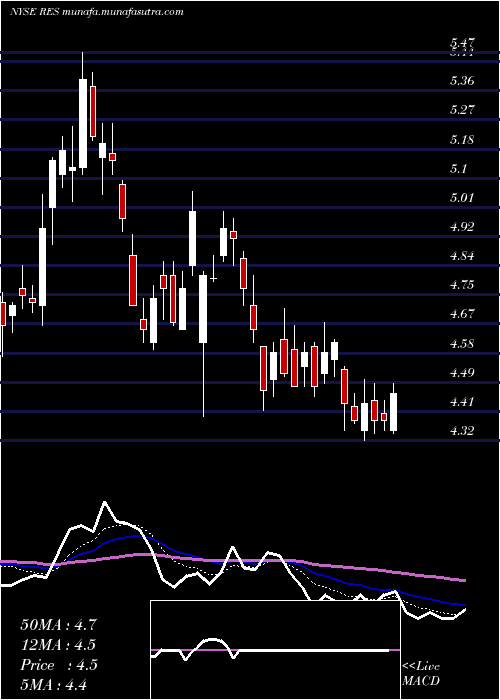The image size is (500, 700).
Task: Click the 4.84 price axis label
Action: tap(463, 256)
